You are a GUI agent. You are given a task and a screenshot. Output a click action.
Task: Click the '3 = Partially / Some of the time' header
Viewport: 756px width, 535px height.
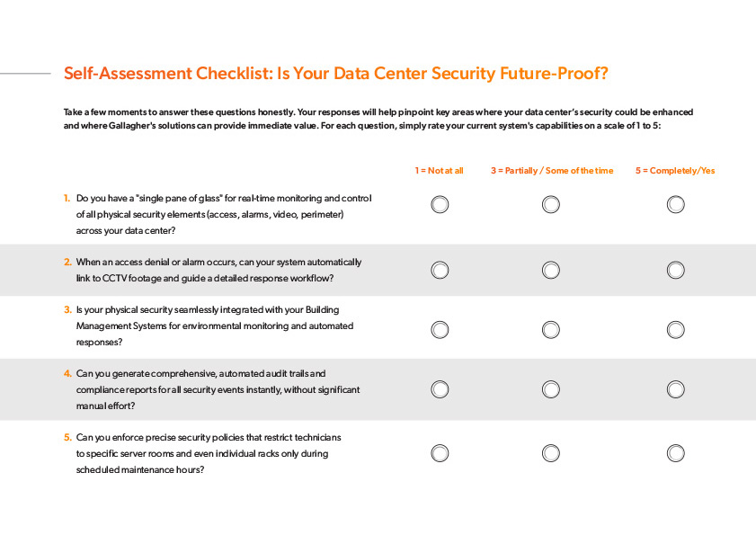552,171
